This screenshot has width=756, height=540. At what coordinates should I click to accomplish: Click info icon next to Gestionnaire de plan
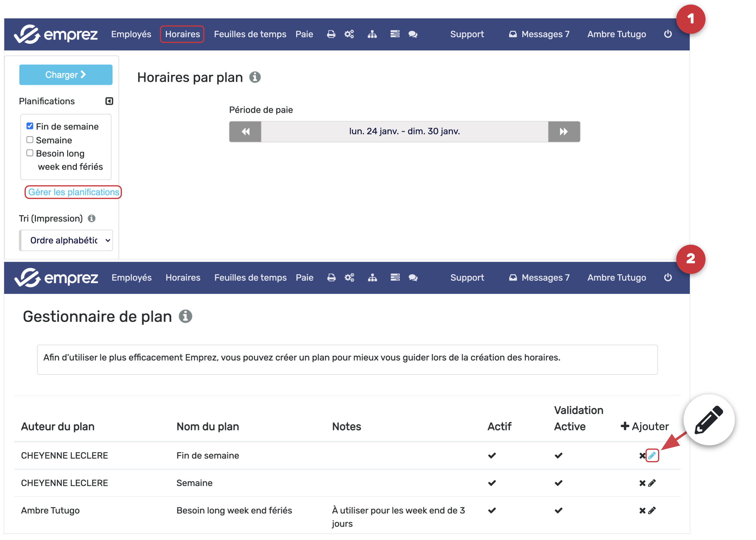point(185,316)
